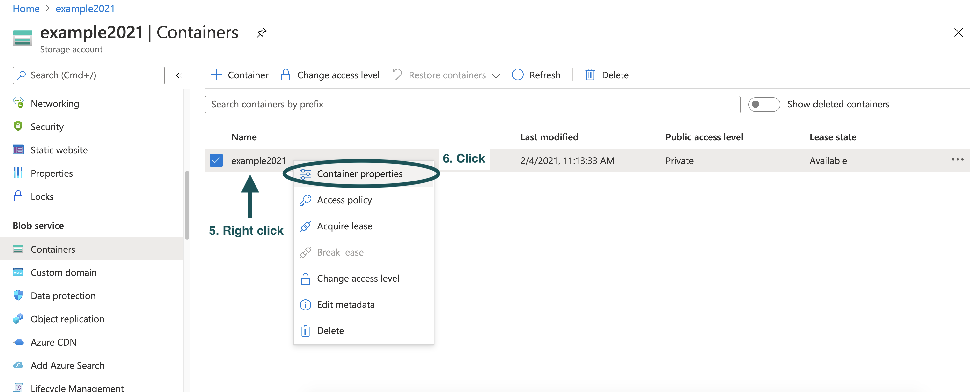The height and width of the screenshot is (392, 980).
Task: Click the Static website icon
Action: (18, 149)
